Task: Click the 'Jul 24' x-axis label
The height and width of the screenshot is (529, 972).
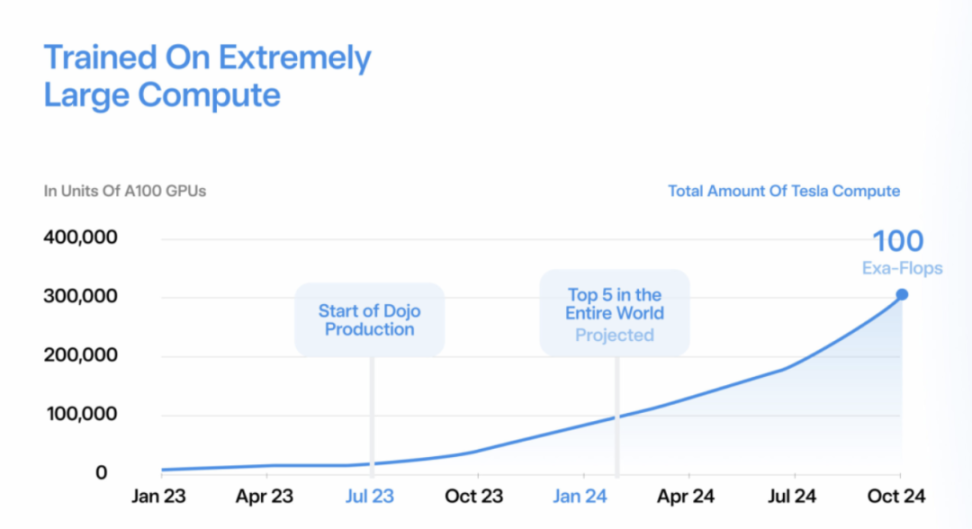Action: [x=792, y=496]
